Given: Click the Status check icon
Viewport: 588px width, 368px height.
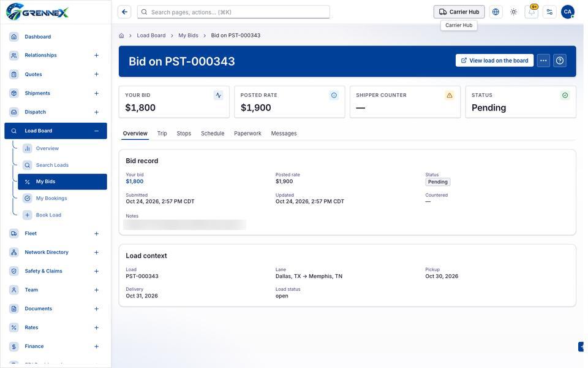Looking at the screenshot, I should (x=565, y=96).
